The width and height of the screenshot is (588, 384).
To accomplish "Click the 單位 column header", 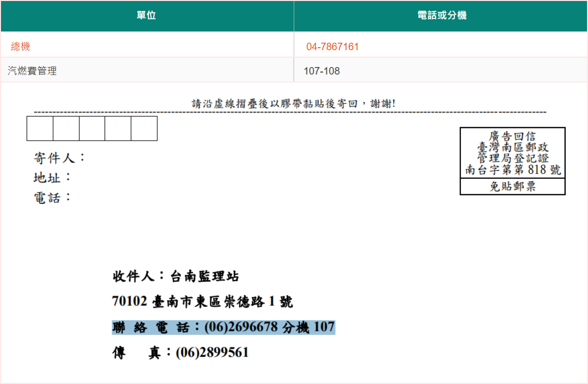I will [x=146, y=16].
